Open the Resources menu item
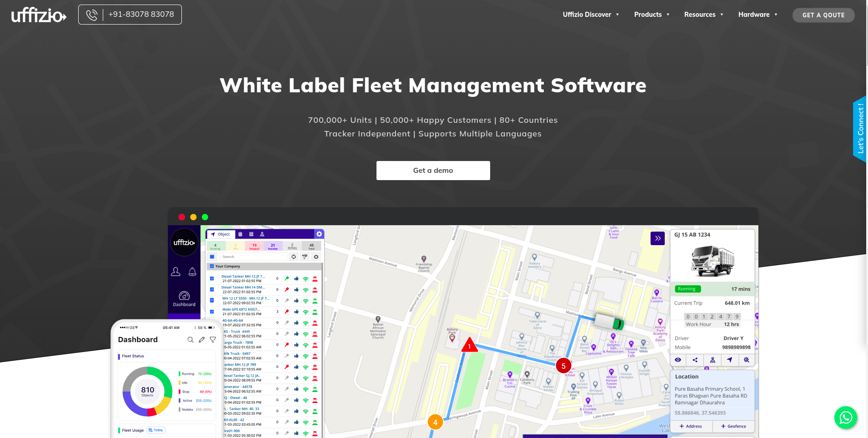The width and height of the screenshot is (868, 438). click(703, 15)
